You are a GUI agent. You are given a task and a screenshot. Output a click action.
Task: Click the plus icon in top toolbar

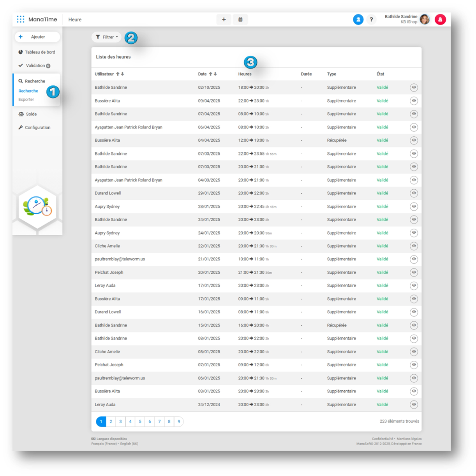tap(224, 19)
